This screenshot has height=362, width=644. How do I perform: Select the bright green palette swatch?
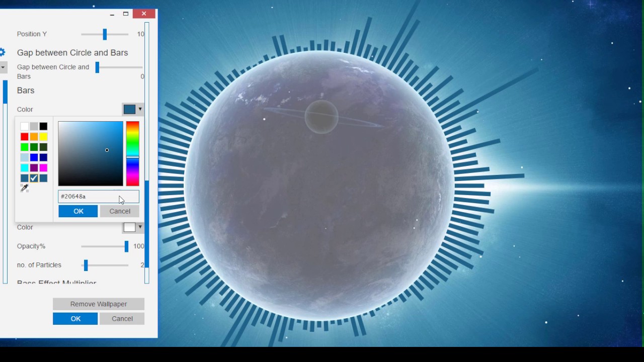24,147
